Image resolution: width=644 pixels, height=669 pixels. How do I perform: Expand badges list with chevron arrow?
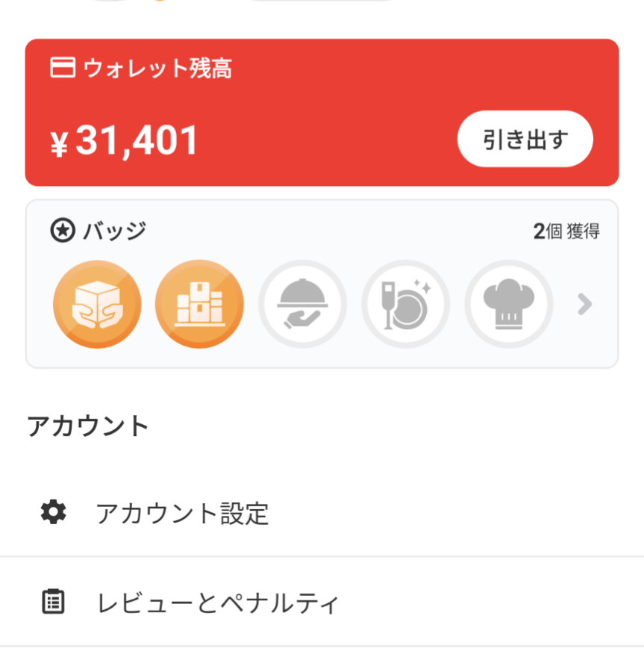585,304
